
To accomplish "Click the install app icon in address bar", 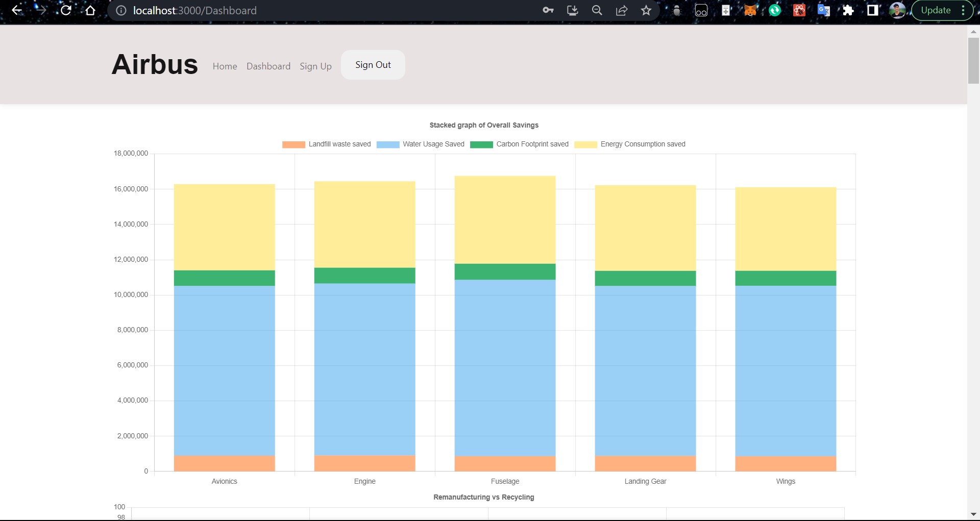I will [573, 10].
